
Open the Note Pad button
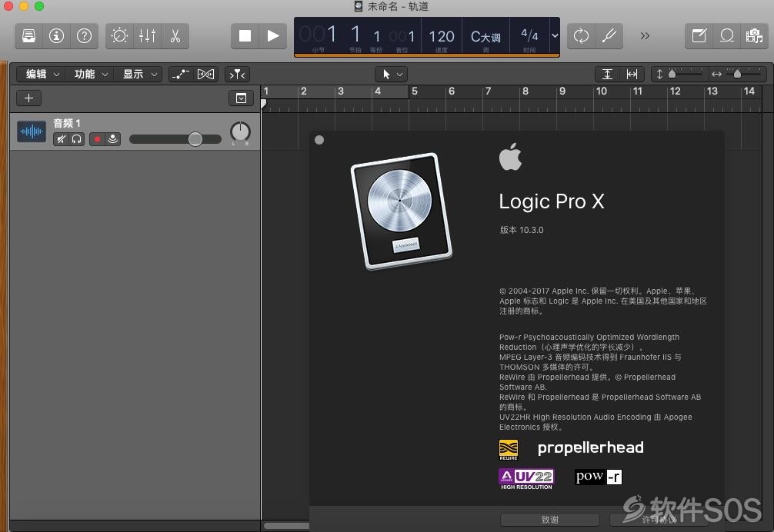[699, 36]
